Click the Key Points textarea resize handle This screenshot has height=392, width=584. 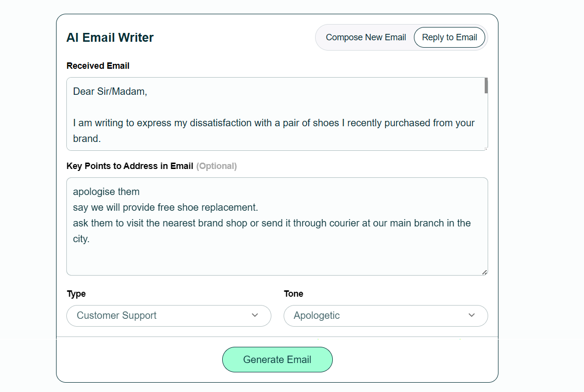click(485, 272)
